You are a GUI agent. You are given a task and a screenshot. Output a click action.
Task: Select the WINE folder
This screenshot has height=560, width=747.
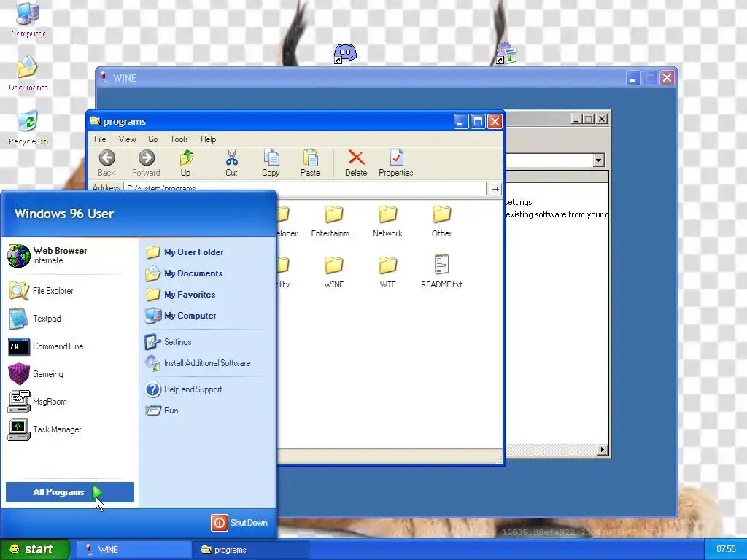[x=333, y=272]
